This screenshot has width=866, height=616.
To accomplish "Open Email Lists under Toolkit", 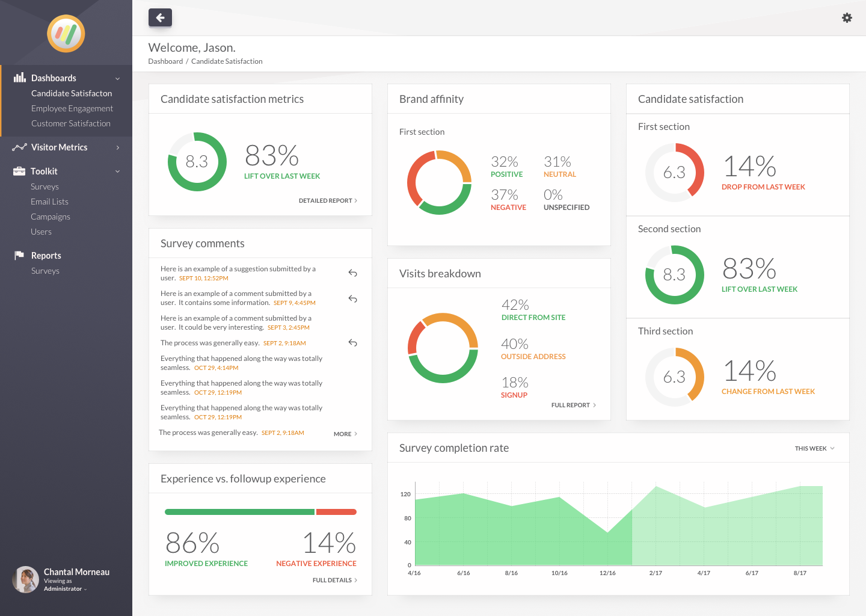I will tap(49, 202).
